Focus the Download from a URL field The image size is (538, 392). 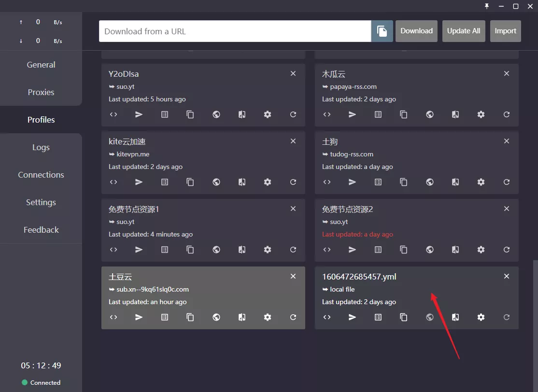(x=235, y=31)
